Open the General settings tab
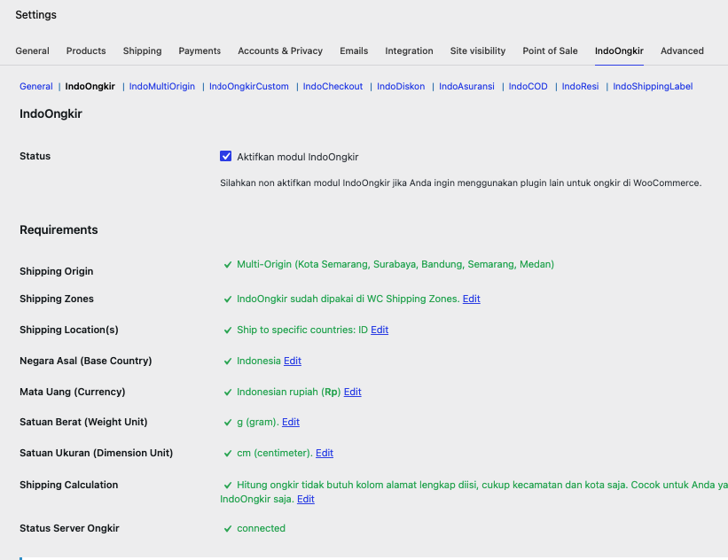This screenshot has height=560, width=728. pyautogui.click(x=32, y=51)
